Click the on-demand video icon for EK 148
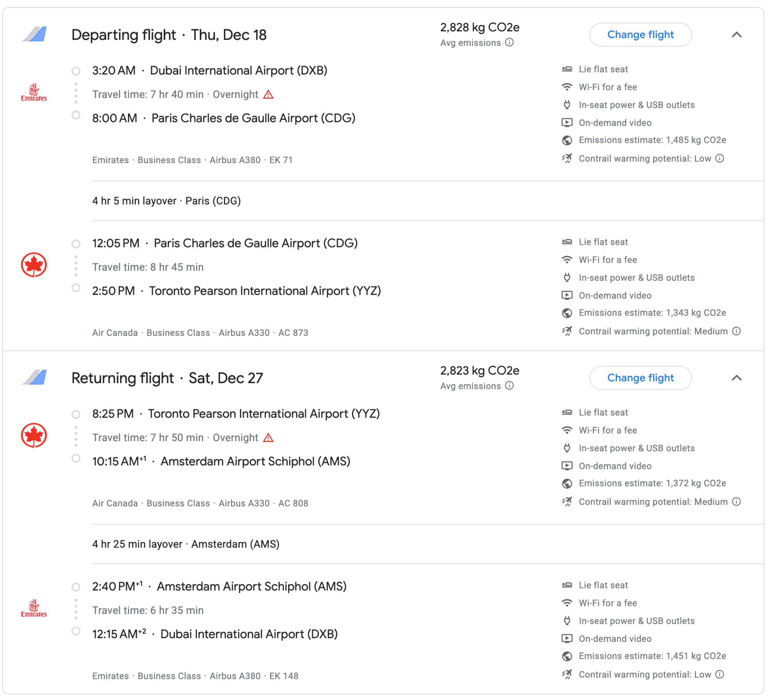Screen dimensions: 771x700 pyautogui.click(x=567, y=639)
